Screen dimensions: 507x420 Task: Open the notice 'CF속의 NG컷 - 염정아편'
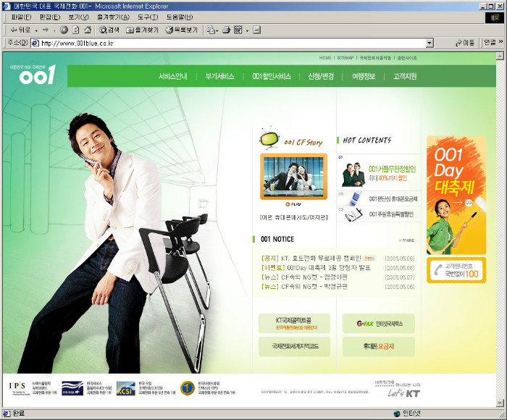tap(314, 277)
